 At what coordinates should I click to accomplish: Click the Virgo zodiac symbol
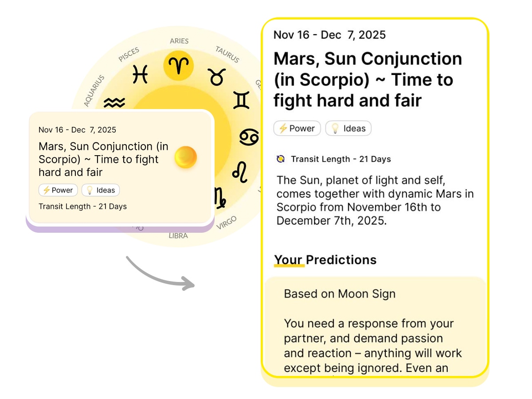click(219, 198)
